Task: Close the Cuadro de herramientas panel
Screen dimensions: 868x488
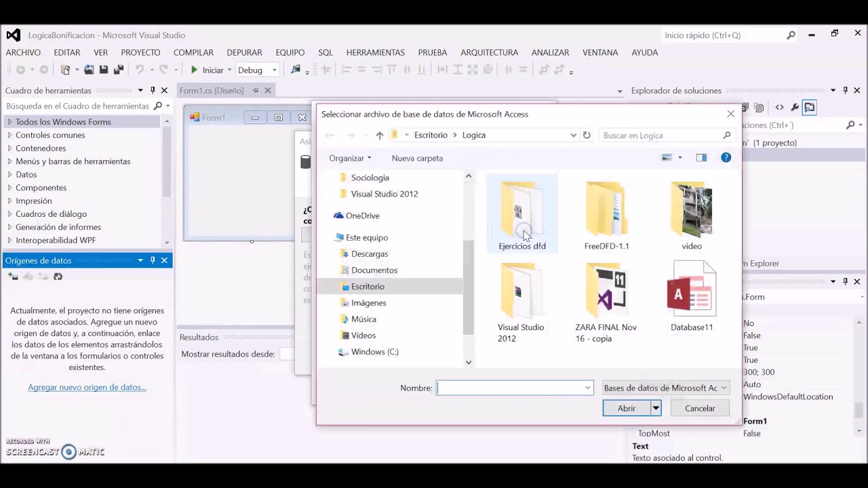Action: 164,90
